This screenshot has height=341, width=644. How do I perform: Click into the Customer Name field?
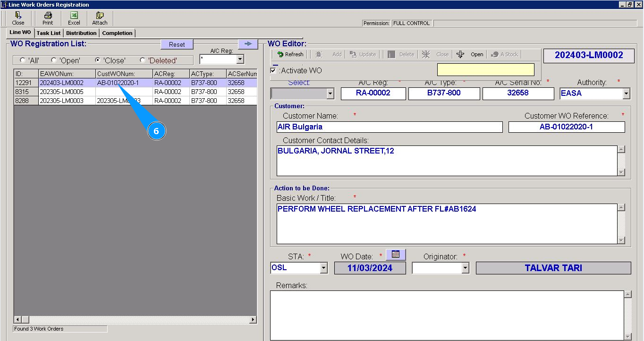[x=390, y=127]
